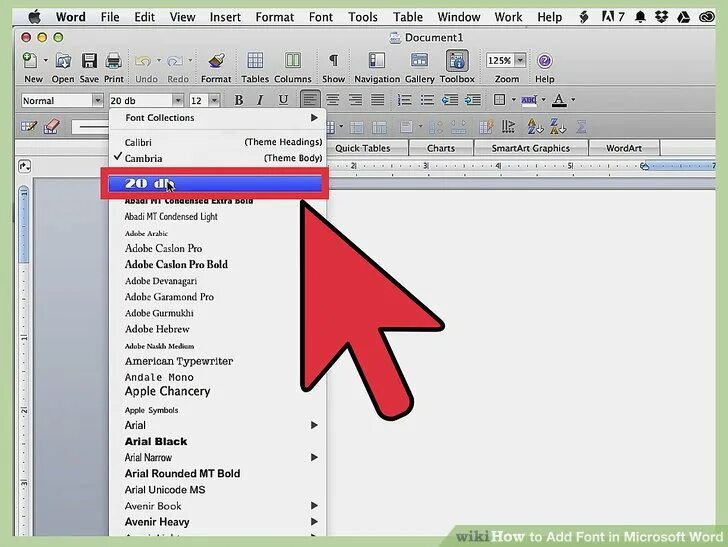Switch to the Charts tab
728x547 pixels.
point(441,148)
